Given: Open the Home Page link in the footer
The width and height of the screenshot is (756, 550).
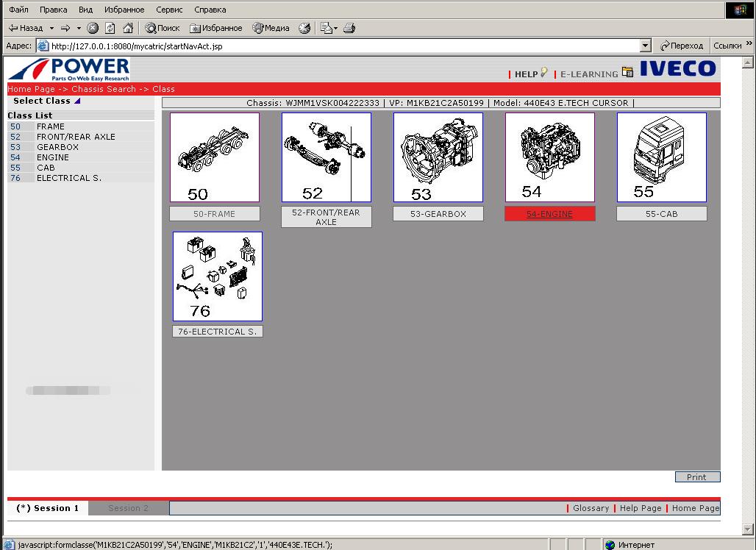Looking at the screenshot, I should tap(696, 508).
